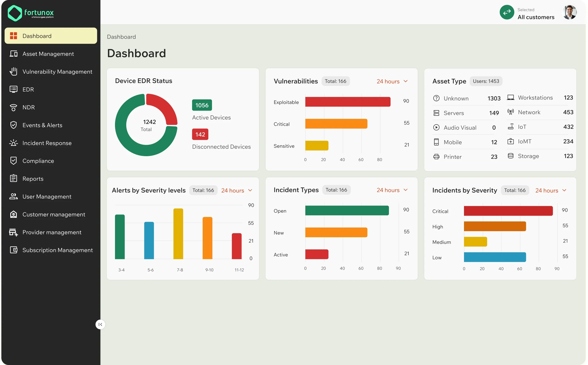Image resolution: width=588 pixels, height=365 pixels.
Task: Click the Subscription Management wallet icon
Action: (x=14, y=250)
